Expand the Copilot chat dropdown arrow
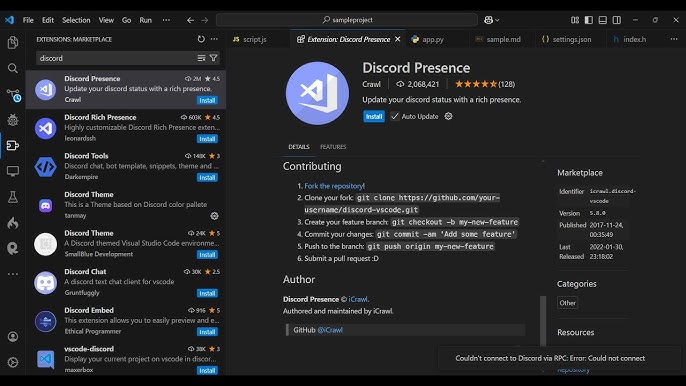This screenshot has width=686, height=386. click(x=497, y=20)
